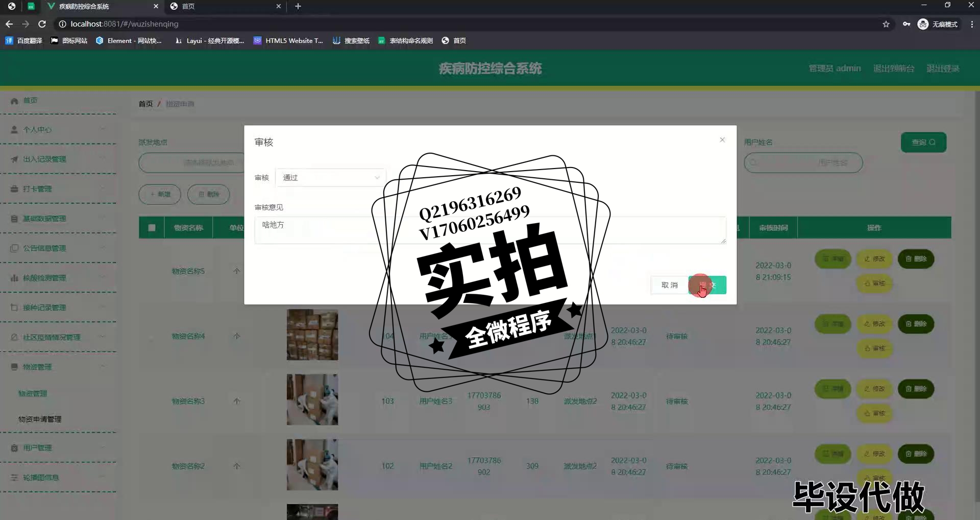
Task: Click the 新增 add button
Action: pyautogui.click(x=160, y=194)
